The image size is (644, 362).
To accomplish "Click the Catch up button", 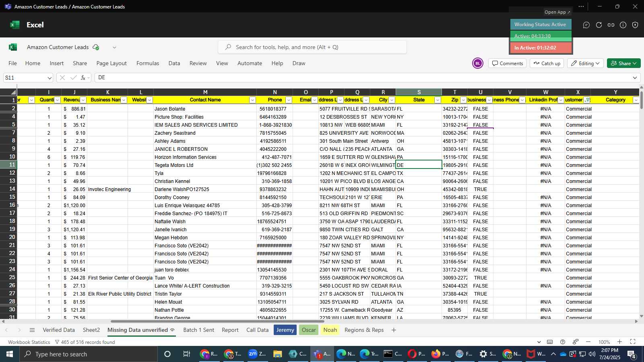I will [x=547, y=63].
